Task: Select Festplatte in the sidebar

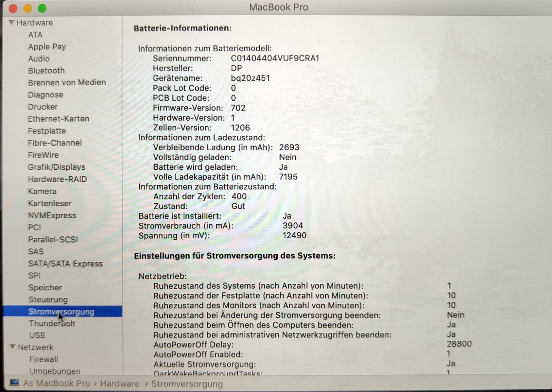Action: [x=47, y=131]
